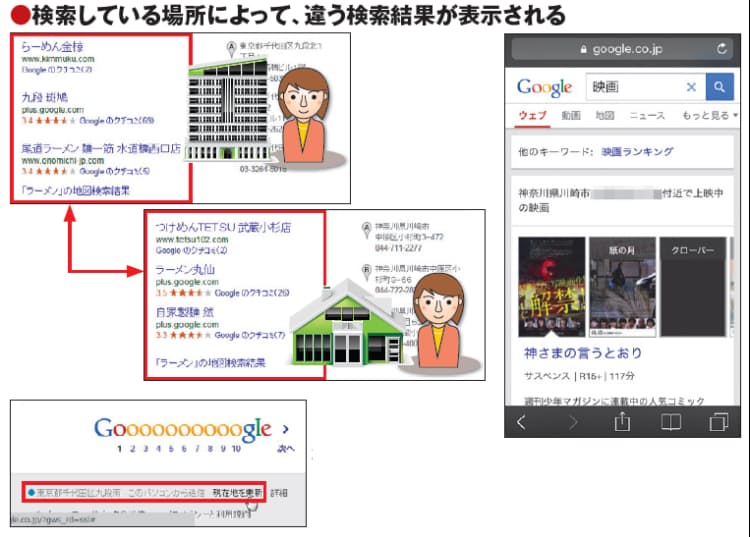This screenshot has height=537, width=750.
Task: Tap the lock icon beside google.co.jp
Action: pos(583,49)
